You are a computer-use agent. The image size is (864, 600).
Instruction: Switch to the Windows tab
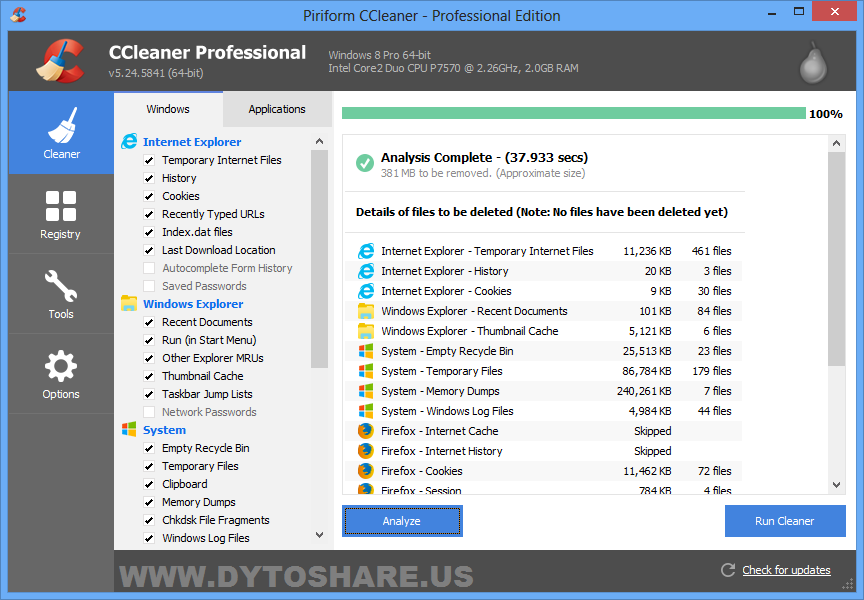point(168,109)
